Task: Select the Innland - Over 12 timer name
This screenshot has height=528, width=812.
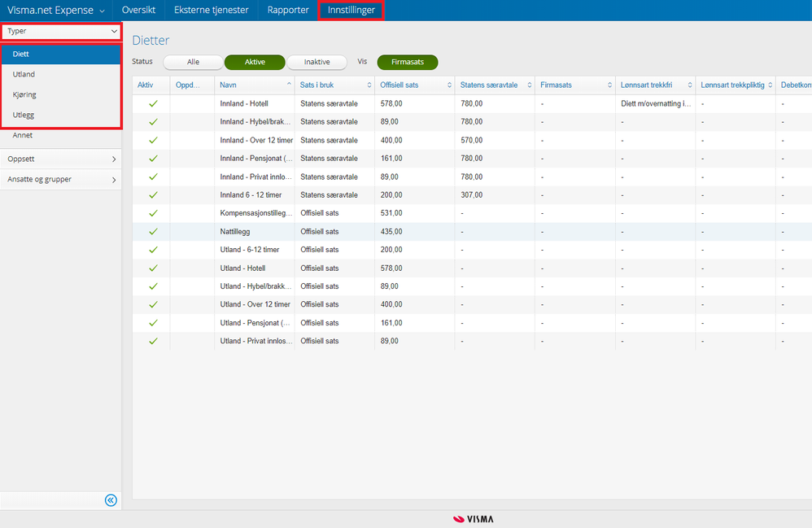Action: pos(256,140)
